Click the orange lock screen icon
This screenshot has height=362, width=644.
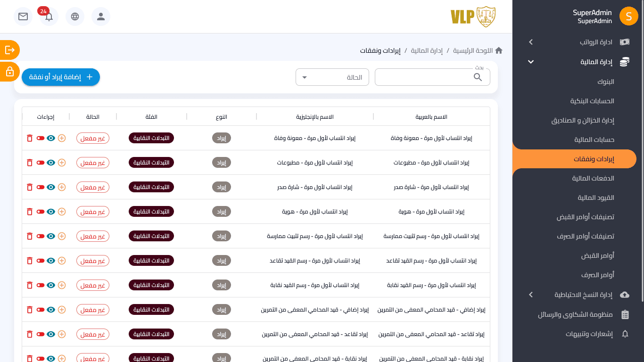tap(9, 72)
